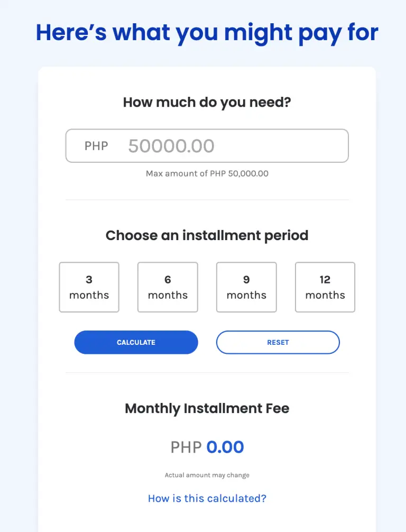This screenshot has width=406, height=532.
Task: Click the 'How much do you need?' heading
Action: point(207,102)
